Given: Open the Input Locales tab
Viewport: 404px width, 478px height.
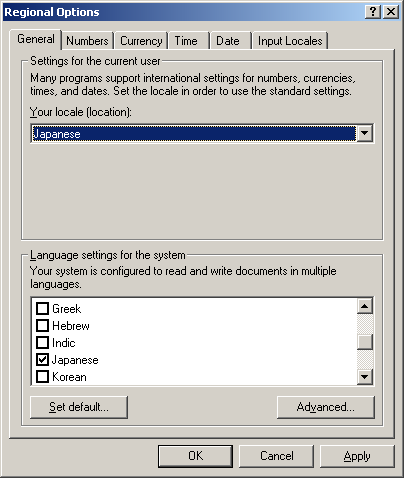Looking at the screenshot, I should click(x=290, y=41).
